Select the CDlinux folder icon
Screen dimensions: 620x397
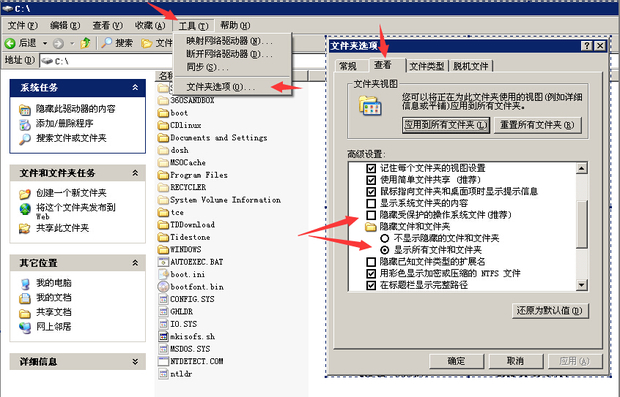163,125
